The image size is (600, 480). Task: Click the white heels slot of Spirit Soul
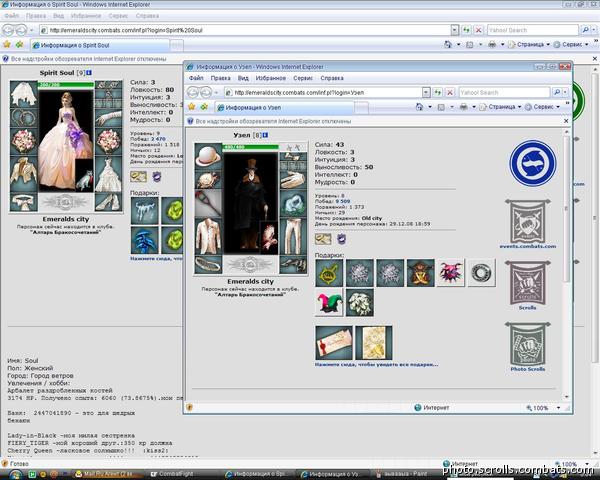[x=108, y=202]
